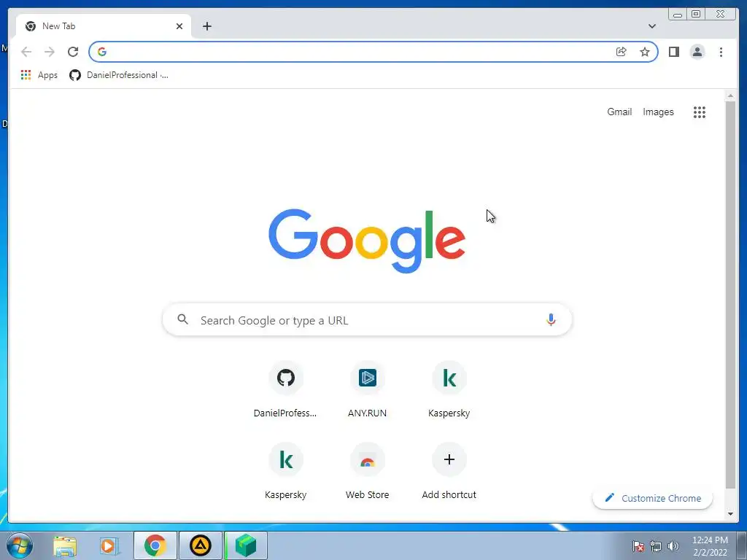Open the profile avatar menu
Screen dimensions: 747x560
(697, 52)
